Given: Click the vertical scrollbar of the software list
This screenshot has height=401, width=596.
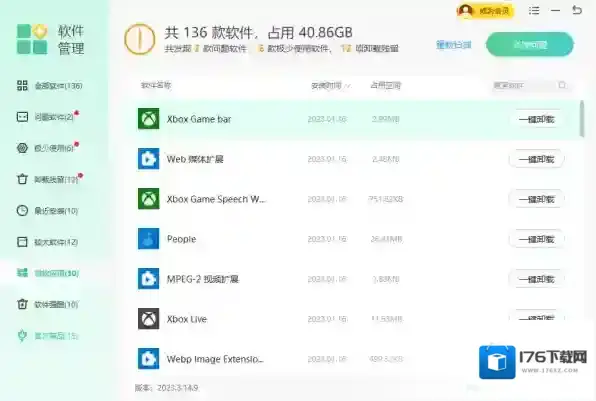Looking at the screenshot, I should point(582,119).
